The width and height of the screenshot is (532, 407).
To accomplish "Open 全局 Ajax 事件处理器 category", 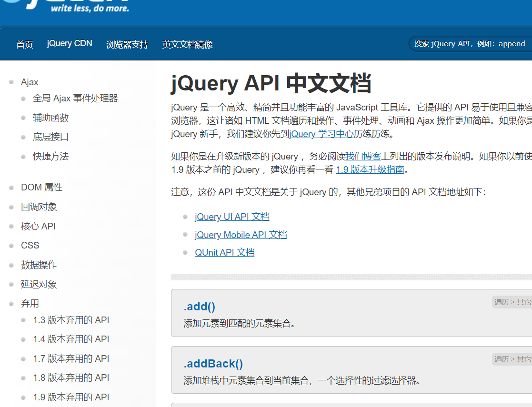I will [75, 99].
